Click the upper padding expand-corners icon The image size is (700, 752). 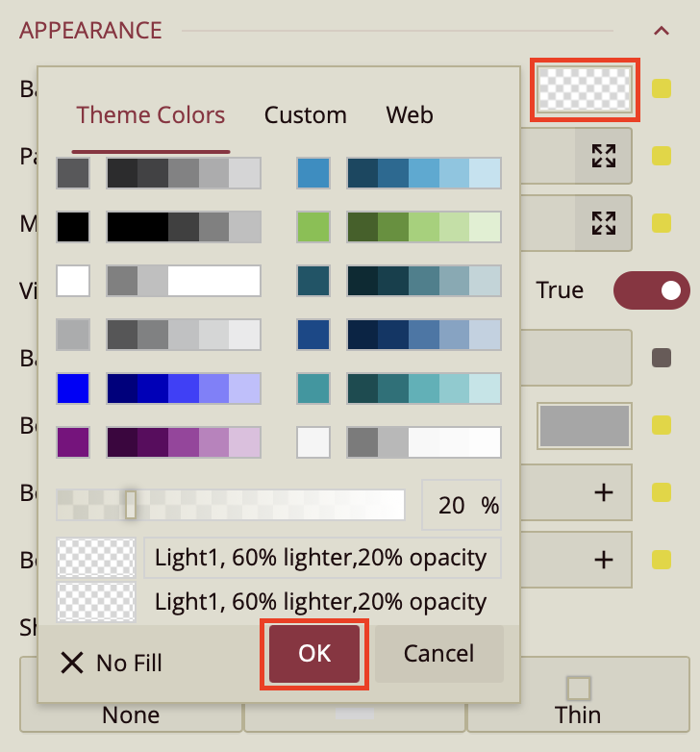(x=603, y=156)
